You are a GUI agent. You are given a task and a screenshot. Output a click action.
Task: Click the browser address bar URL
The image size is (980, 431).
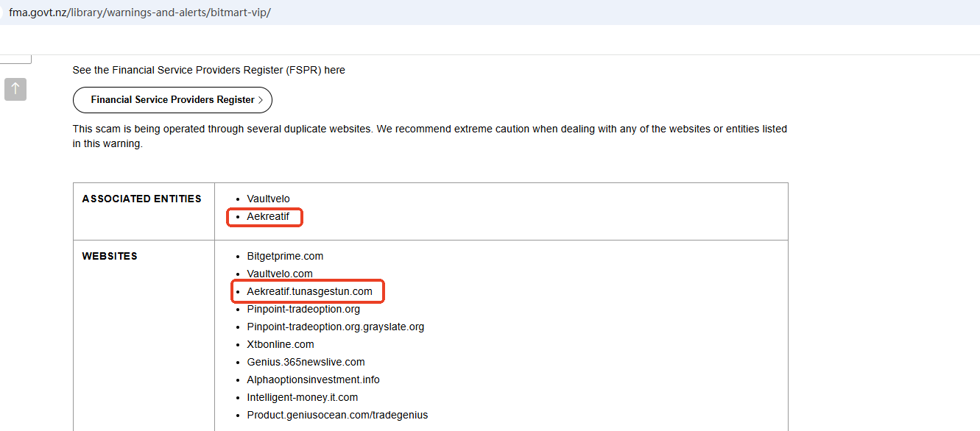140,13
